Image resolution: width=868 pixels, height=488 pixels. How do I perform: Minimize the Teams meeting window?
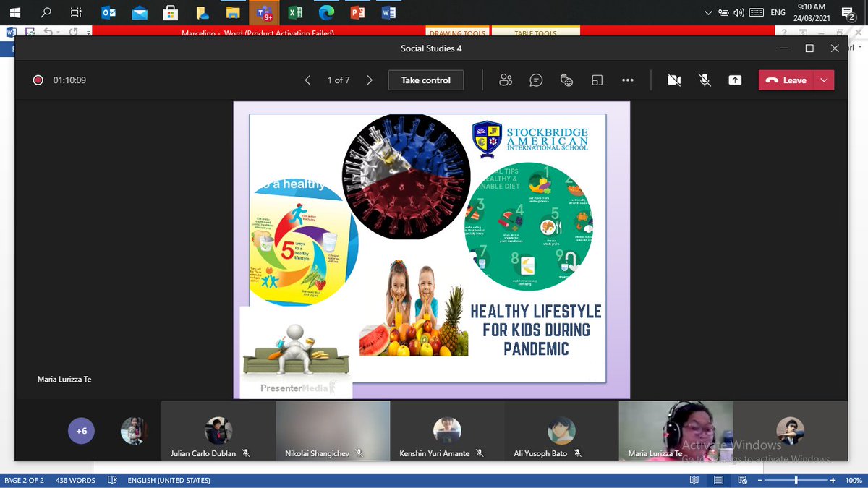(784, 48)
